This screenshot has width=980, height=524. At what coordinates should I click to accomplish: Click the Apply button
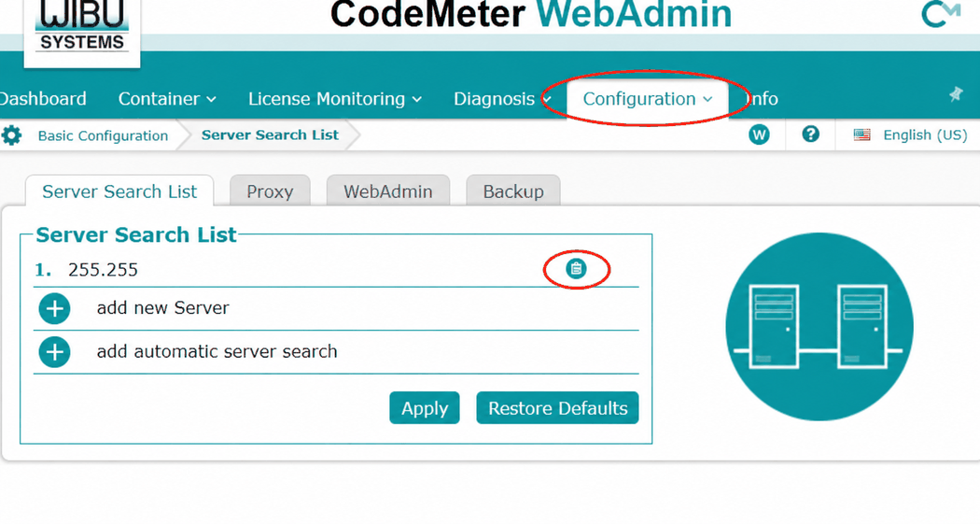pos(425,407)
